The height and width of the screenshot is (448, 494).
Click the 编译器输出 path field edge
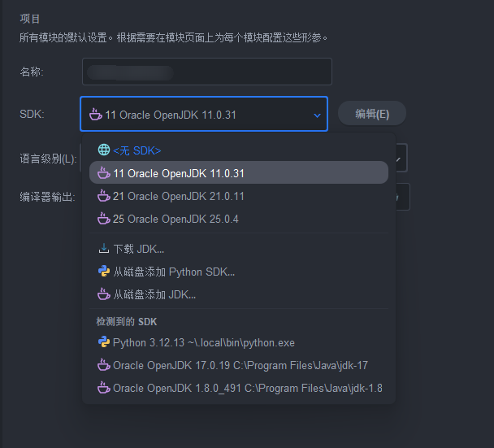pyautogui.click(x=403, y=197)
